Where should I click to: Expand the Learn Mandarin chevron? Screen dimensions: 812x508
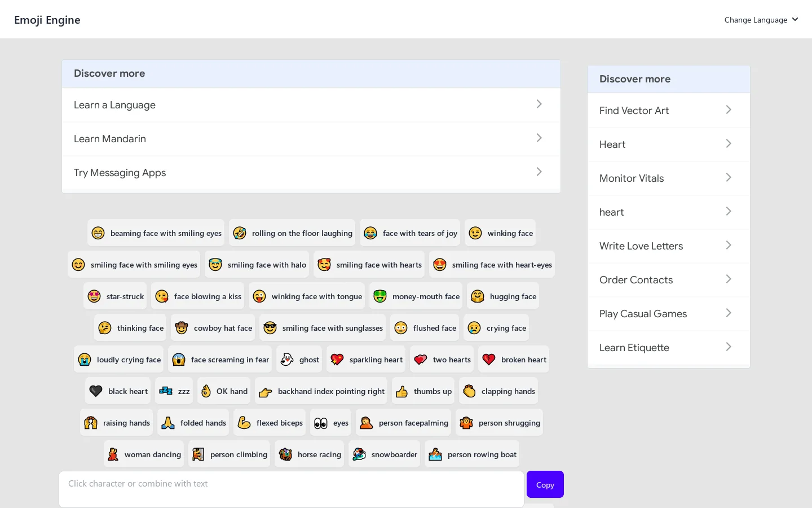tap(539, 138)
